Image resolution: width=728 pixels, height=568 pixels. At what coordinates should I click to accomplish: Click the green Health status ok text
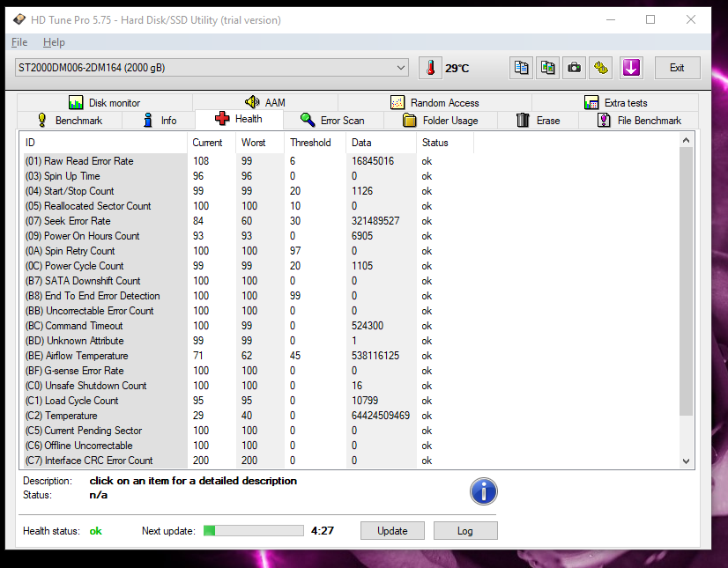(96, 531)
